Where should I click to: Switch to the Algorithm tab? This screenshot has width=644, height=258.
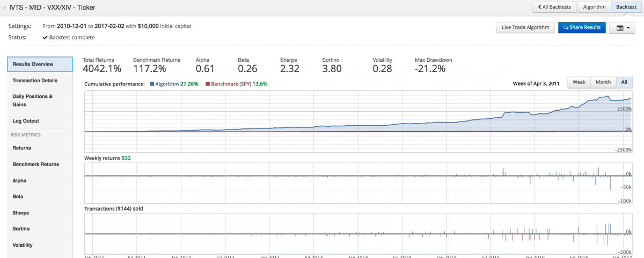coord(594,7)
